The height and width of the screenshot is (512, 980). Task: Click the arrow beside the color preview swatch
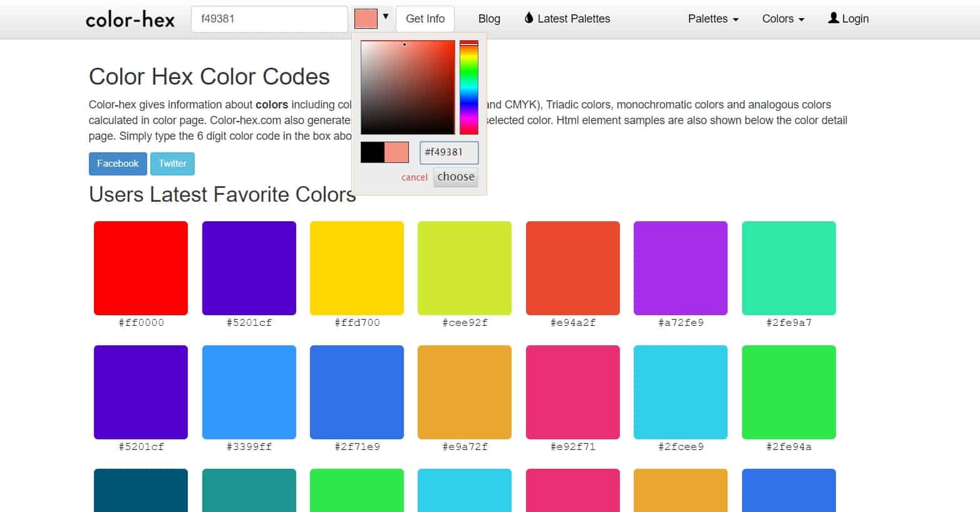pos(386,17)
